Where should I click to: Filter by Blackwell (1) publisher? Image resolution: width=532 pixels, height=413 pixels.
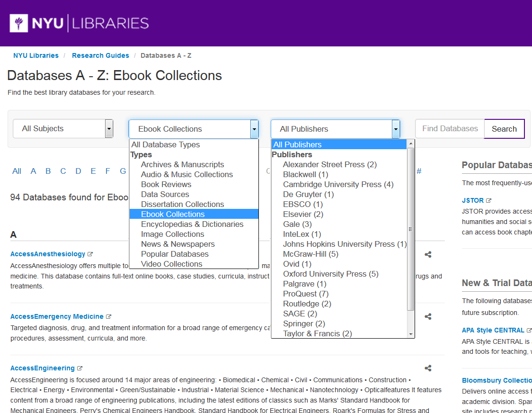point(339,175)
